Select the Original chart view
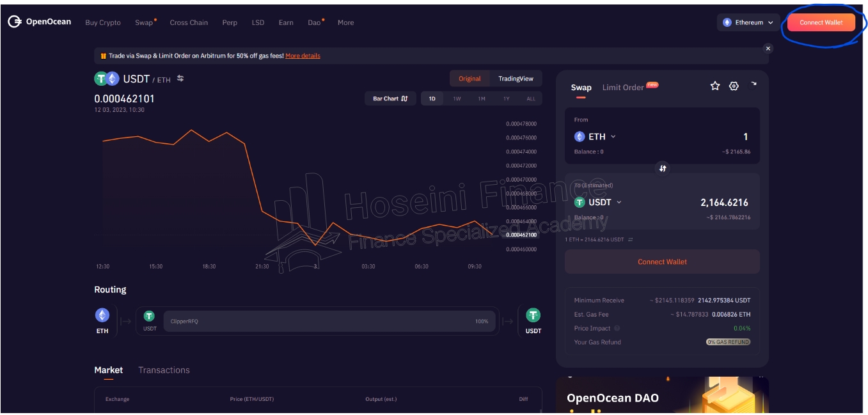 tap(470, 79)
